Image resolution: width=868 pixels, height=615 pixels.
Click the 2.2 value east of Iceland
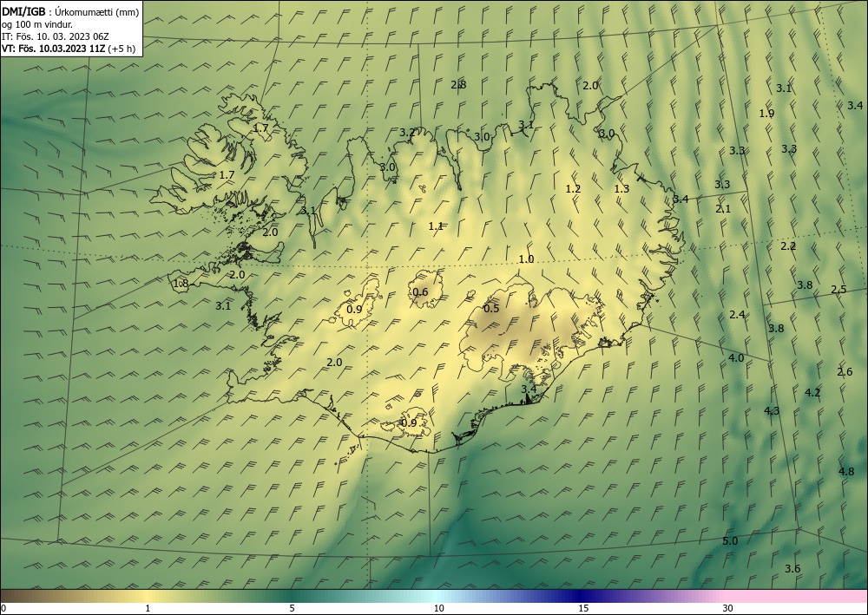(x=788, y=246)
